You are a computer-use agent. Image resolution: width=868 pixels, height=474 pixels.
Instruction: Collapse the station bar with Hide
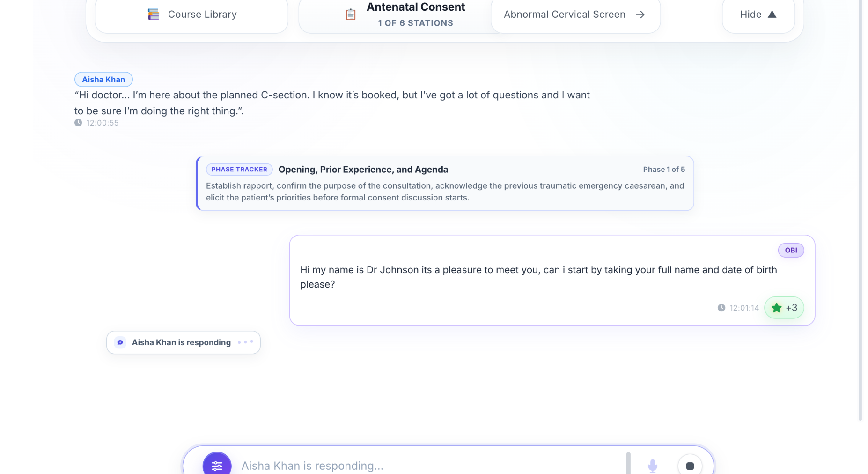[758, 15]
